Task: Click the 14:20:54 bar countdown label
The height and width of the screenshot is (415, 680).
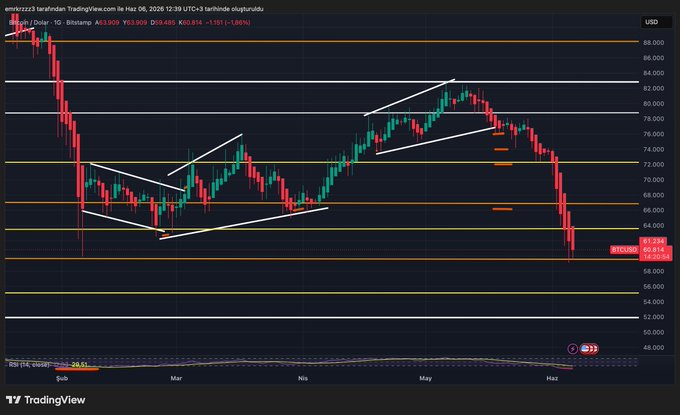Action: [656, 257]
